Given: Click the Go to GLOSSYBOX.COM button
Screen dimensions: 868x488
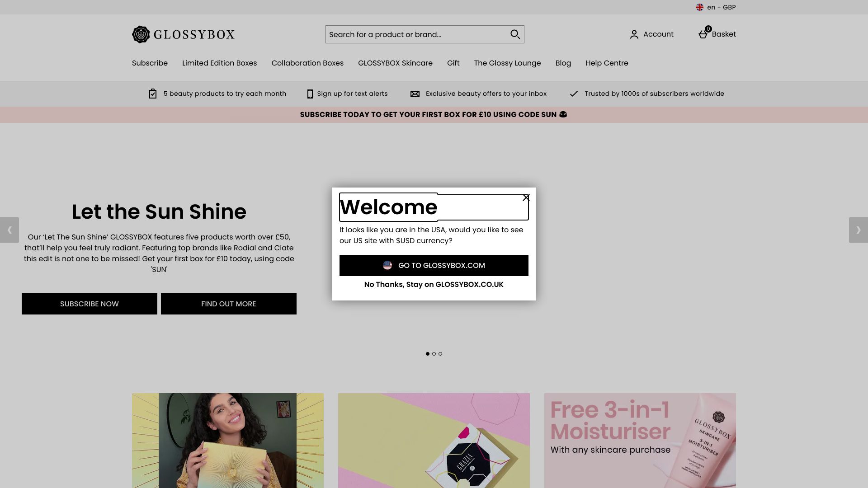Looking at the screenshot, I should 434,265.
